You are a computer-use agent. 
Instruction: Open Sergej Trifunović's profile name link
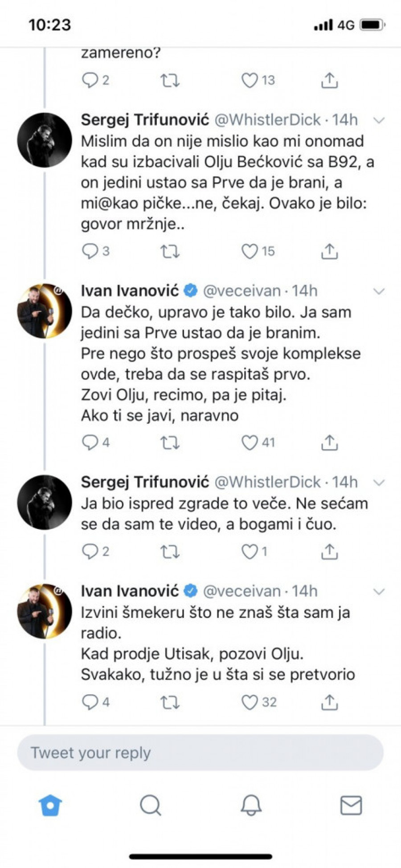(145, 119)
